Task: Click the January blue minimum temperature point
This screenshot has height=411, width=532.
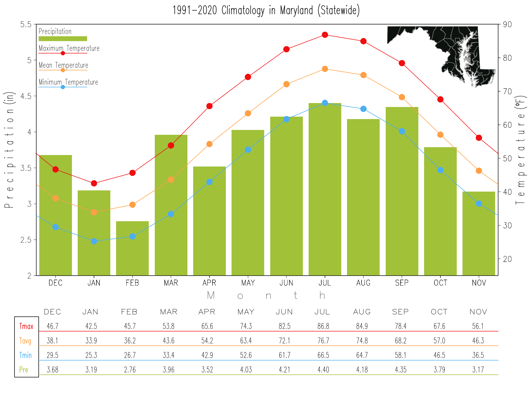Action: click(x=94, y=241)
